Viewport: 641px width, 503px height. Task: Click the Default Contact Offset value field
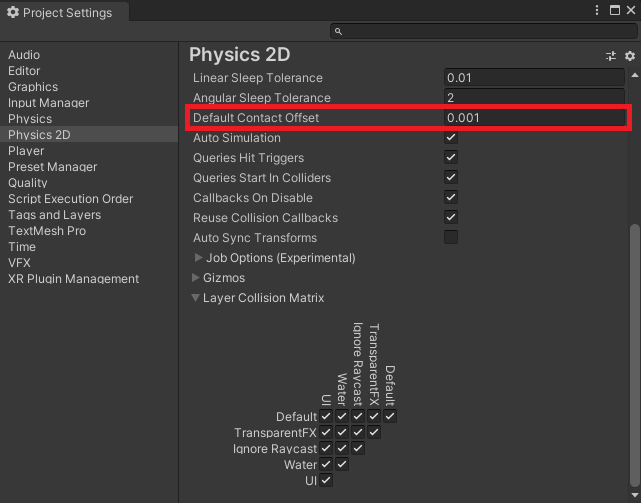tap(534, 118)
